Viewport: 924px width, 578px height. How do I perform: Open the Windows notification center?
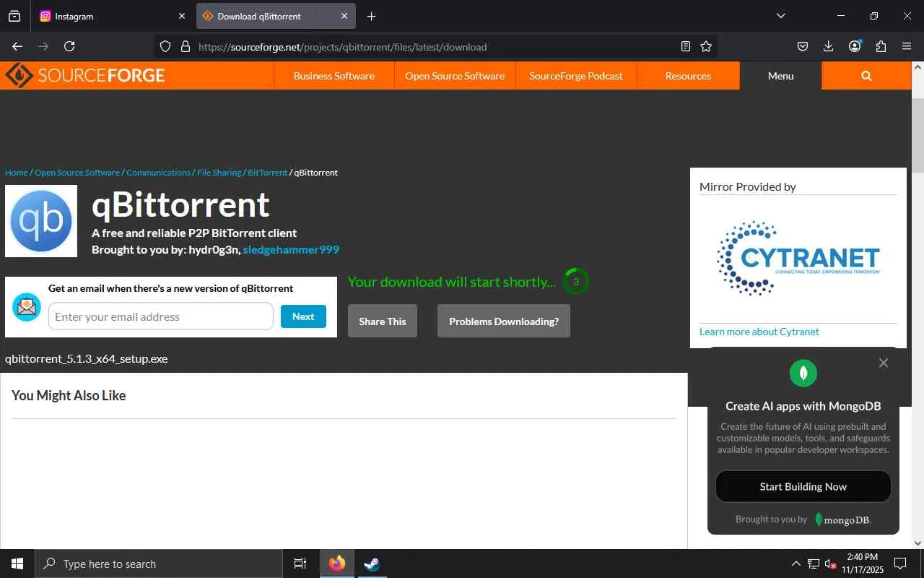click(x=900, y=564)
